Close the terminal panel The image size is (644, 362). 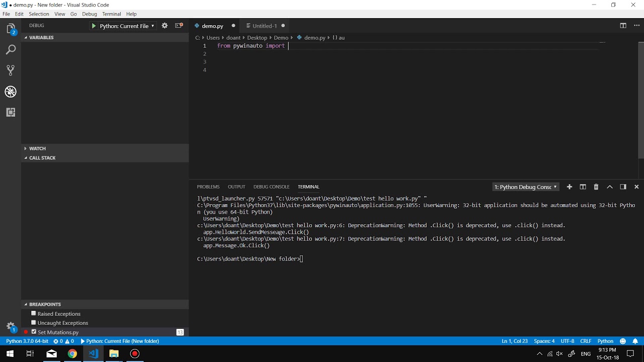(636, 187)
